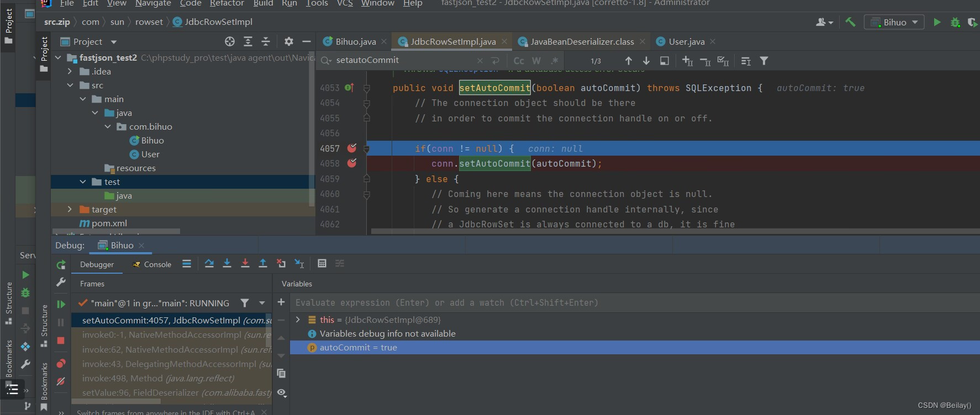Click Evaluate Expression calculator icon
This screenshot has height=415, width=980.
pyautogui.click(x=322, y=264)
